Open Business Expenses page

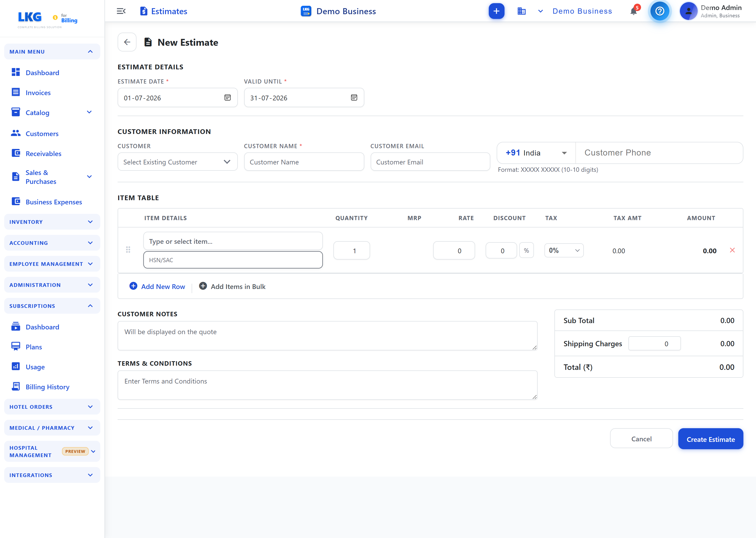pos(54,202)
